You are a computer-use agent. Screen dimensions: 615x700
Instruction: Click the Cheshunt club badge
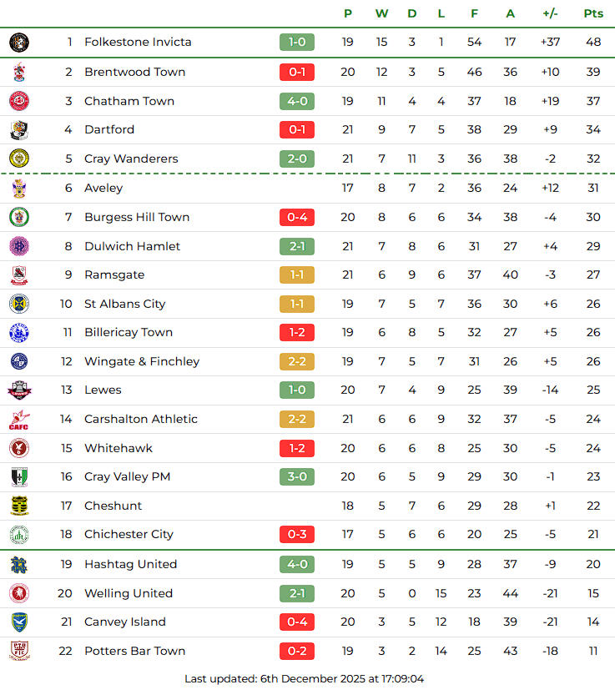click(x=18, y=506)
